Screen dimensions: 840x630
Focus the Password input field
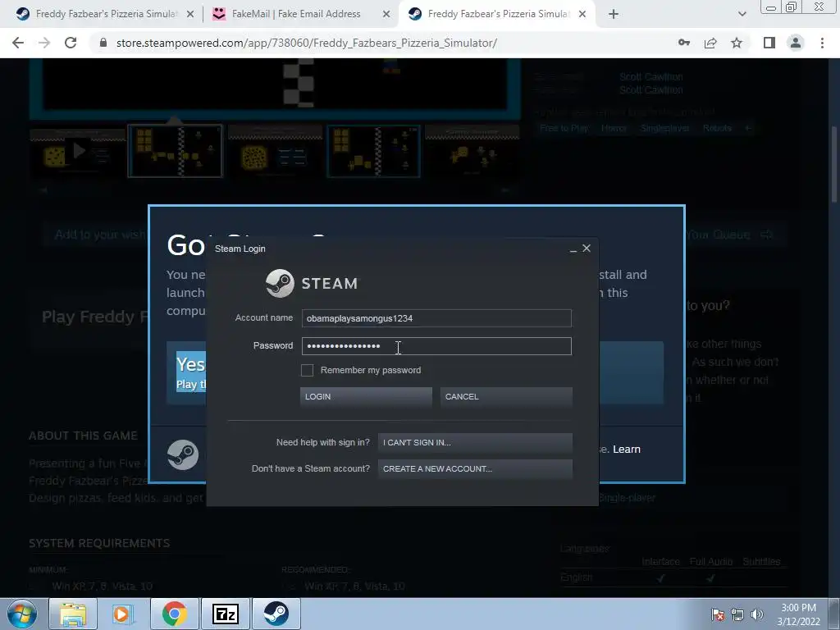(436, 346)
